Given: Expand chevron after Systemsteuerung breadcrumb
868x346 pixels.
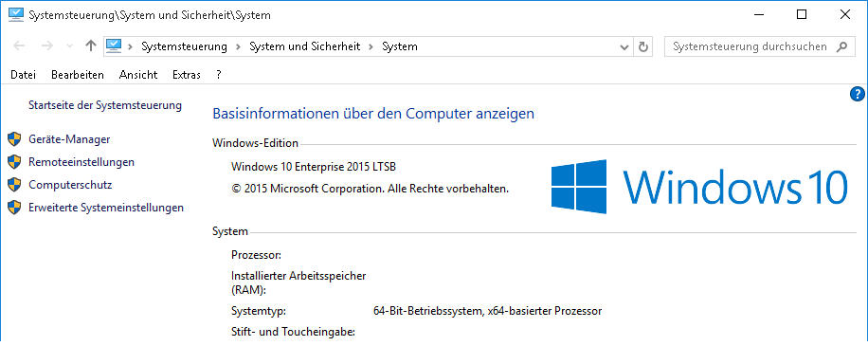Looking at the screenshot, I should (x=238, y=47).
